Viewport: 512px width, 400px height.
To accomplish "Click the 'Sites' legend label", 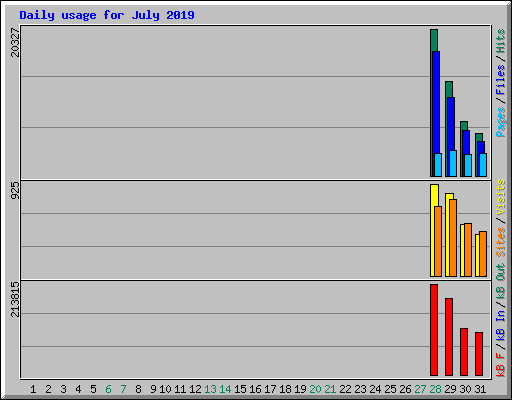I will (x=501, y=242).
